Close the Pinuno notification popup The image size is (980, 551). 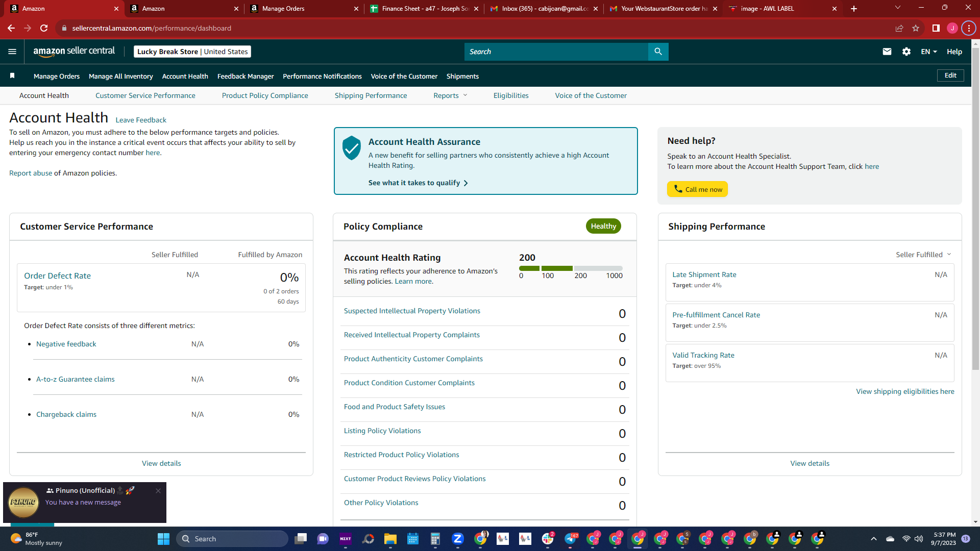tap(158, 491)
